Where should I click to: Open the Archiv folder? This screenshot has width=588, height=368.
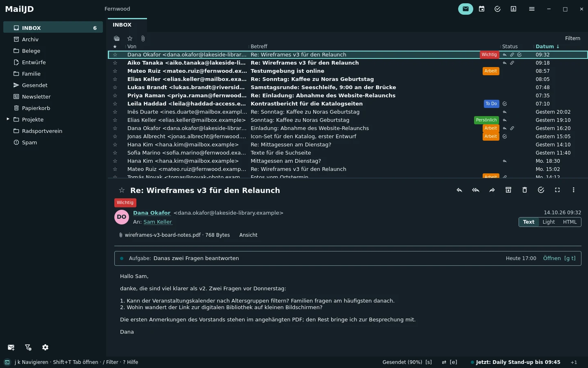tap(53, 39)
